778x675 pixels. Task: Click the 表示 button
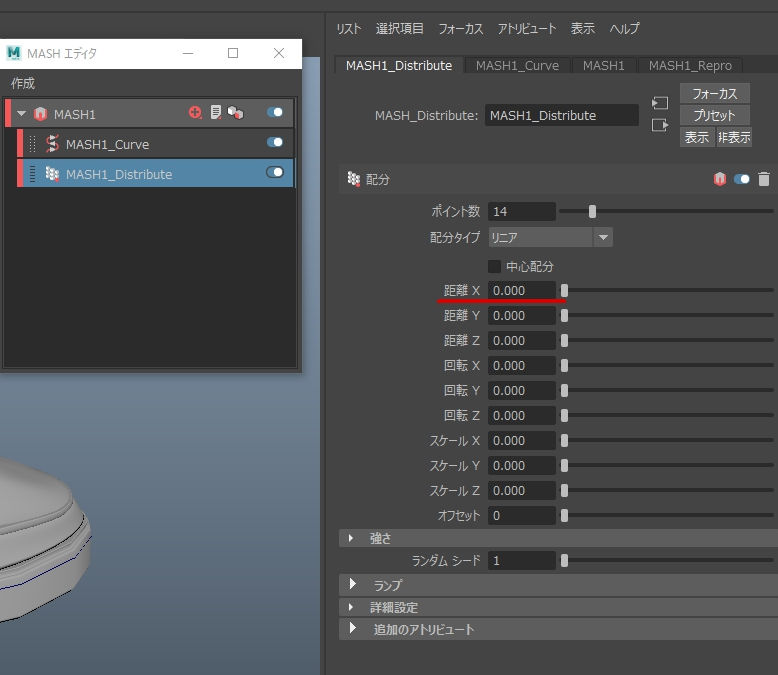[697, 137]
